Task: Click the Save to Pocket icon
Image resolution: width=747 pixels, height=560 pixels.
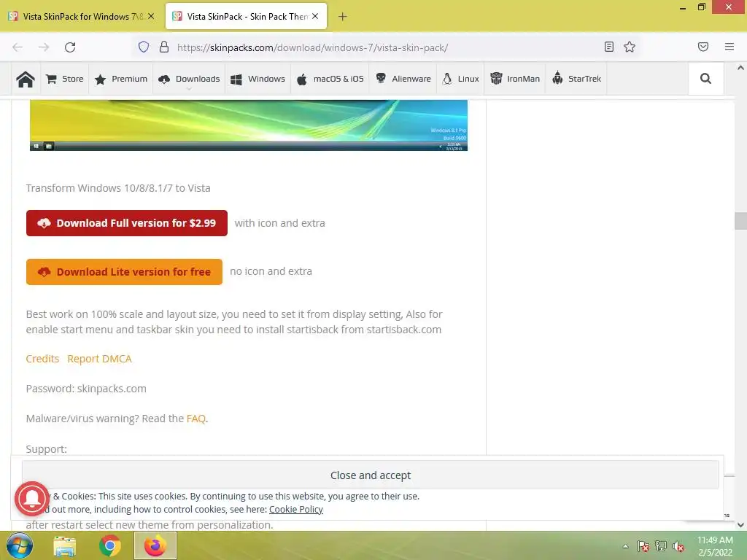Action: [x=703, y=47]
